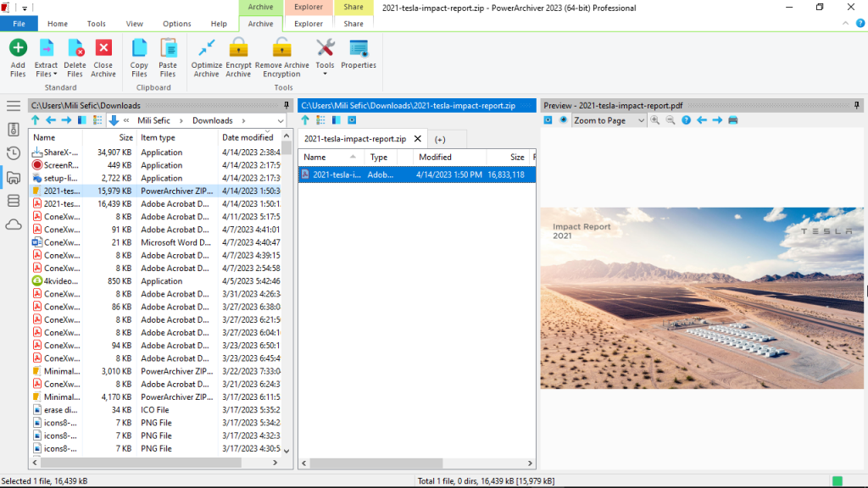Click the Copy Files icon
868x488 pixels.
tap(139, 48)
